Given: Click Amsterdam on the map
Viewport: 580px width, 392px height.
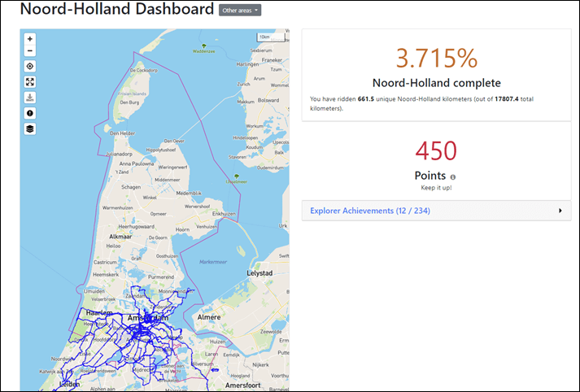Looking at the screenshot, I should click(x=148, y=318).
